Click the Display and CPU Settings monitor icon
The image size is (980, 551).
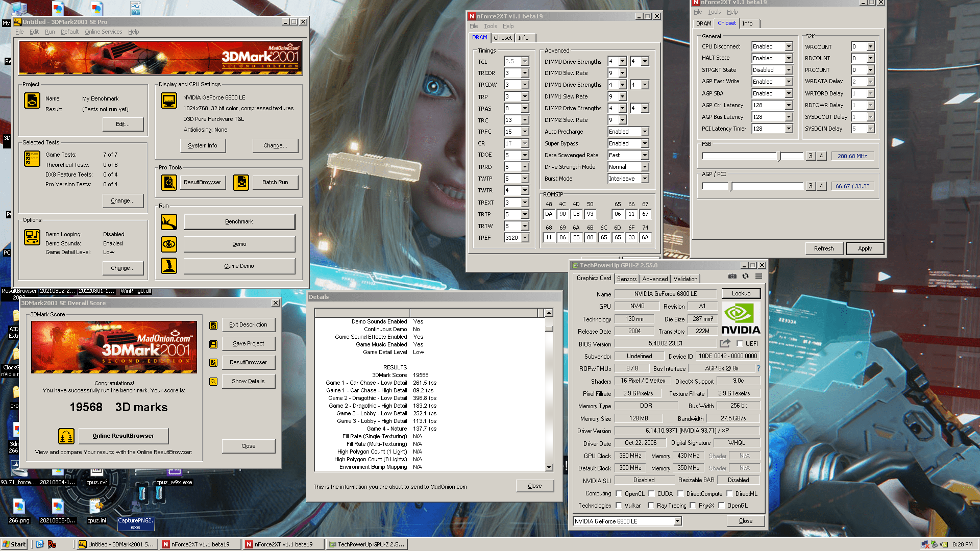[x=169, y=101]
